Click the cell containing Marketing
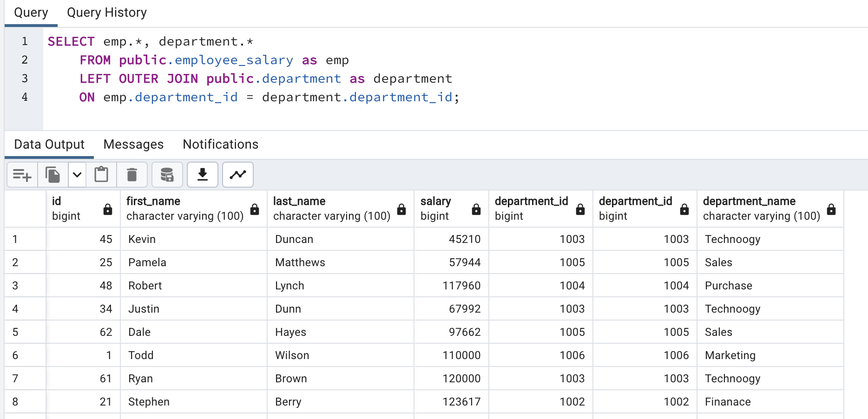The height and width of the screenshot is (419, 868). tap(730, 355)
